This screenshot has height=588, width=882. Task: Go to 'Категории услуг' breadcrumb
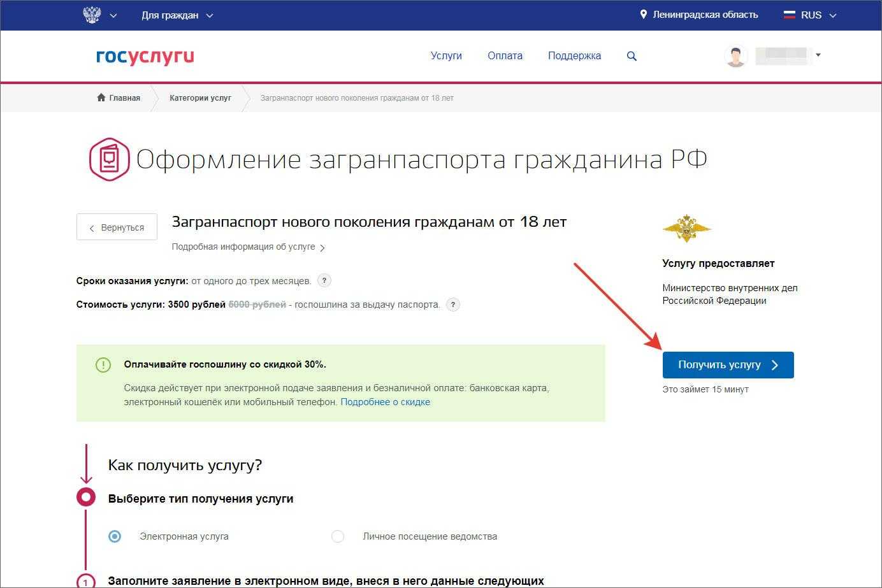(200, 98)
